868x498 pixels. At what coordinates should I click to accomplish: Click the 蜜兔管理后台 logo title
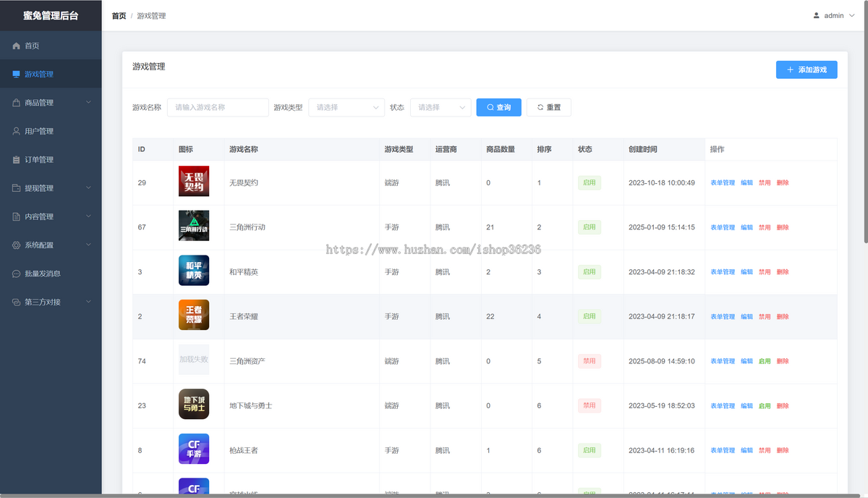(51, 15)
